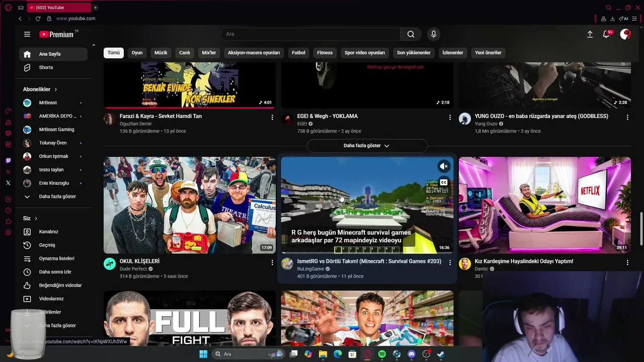
Task: Open options for EGE! & Wegh video
Action: [450, 117]
